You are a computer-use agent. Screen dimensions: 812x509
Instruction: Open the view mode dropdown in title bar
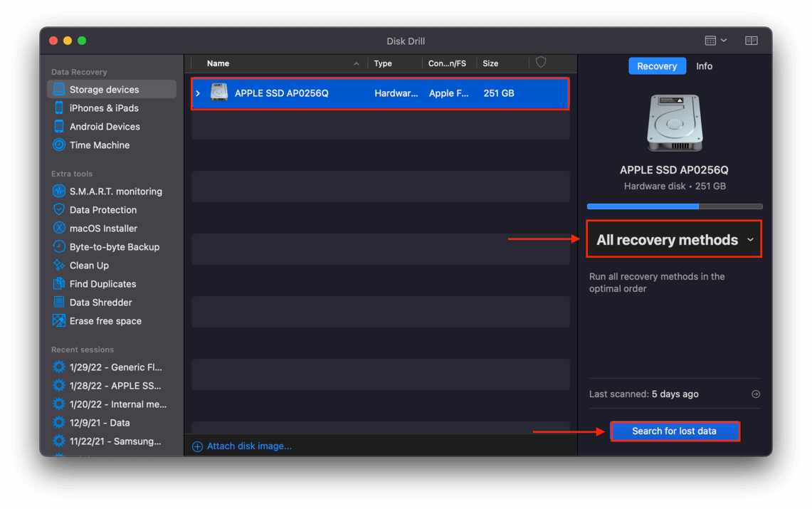point(716,41)
